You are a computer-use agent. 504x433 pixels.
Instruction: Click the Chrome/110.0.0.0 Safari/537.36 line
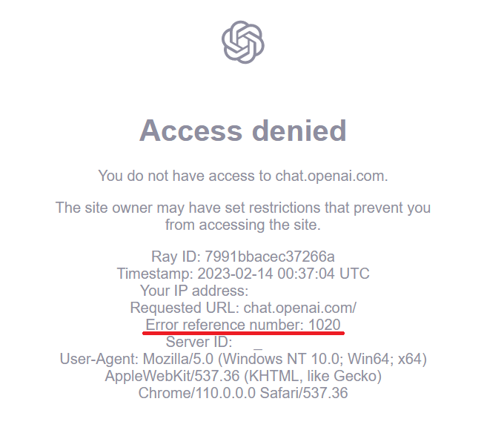point(243,393)
